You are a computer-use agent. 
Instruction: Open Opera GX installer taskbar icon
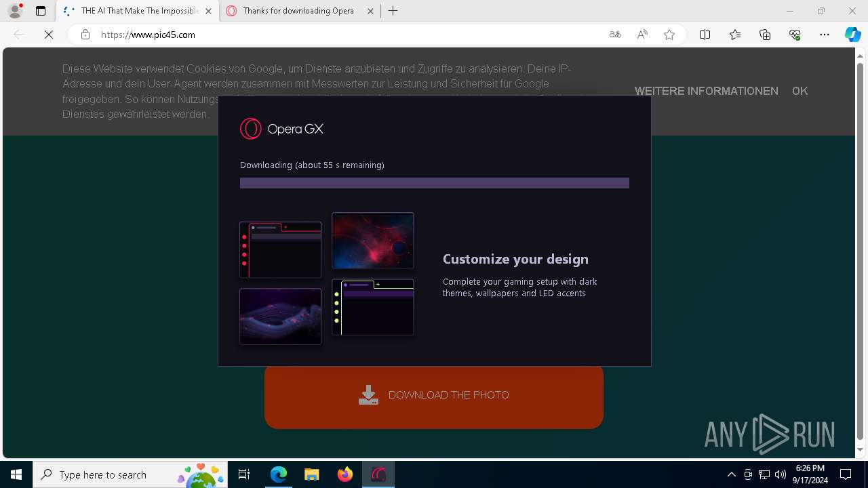[378, 474]
